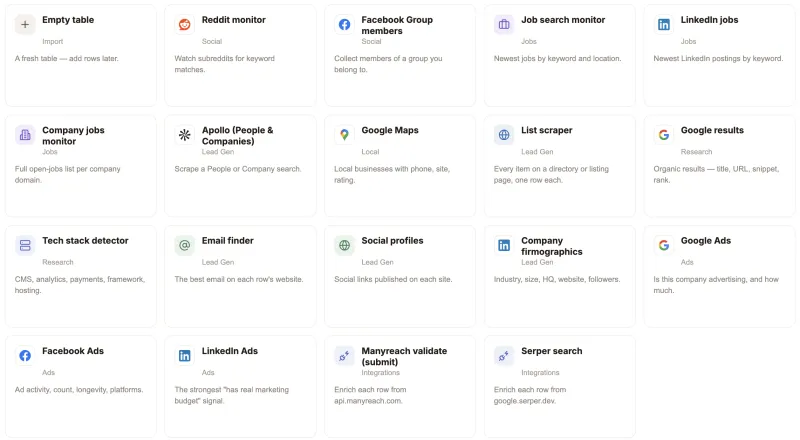This screenshot has height=440, width=800.
Task: Click 'Scrape a People or Company search.'
Action: (238, 169)
